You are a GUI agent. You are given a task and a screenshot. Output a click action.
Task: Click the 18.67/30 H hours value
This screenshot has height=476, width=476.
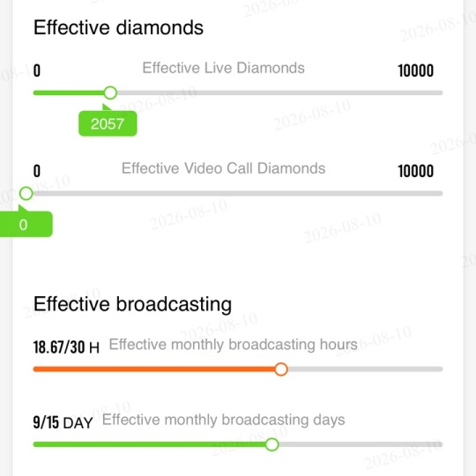[66, 347]
